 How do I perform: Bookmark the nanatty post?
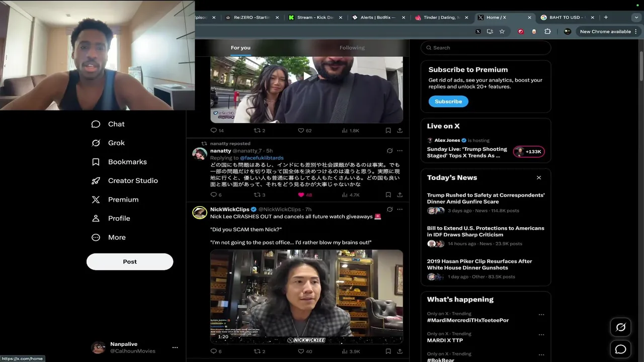pos(388,195)
